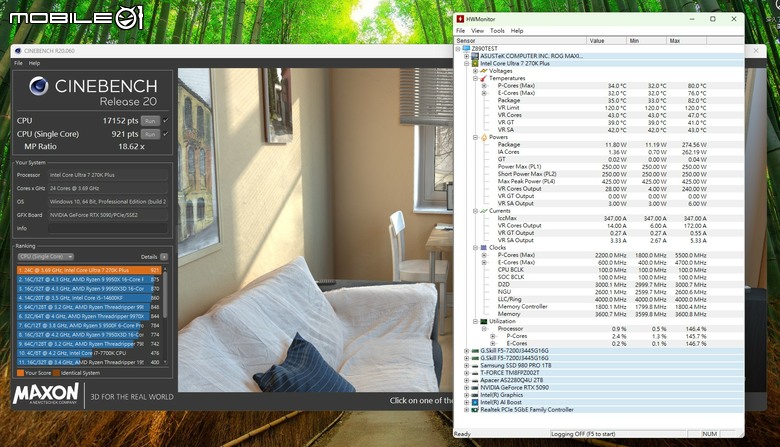This screenshot has height=447, width=780.
Task: Click the rendered room image in Cinebench
Action: pos(315,230)
